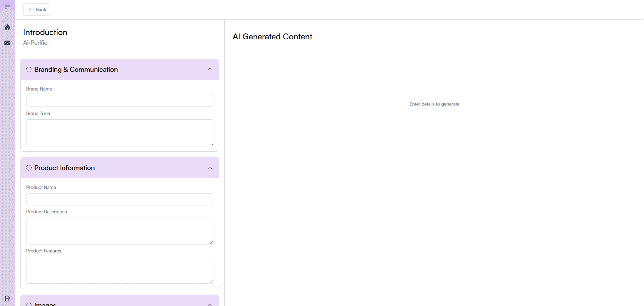This screenshot has height=306, width=644.
Task: Go to Home via sidebar icon
Action: tap(7, 27)
